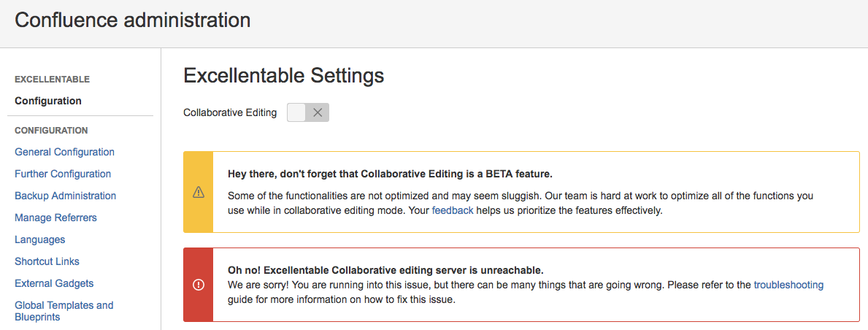Open Shortcut Links settings
The width and height of the screenshot is (868, 330).
pos(47,261)
